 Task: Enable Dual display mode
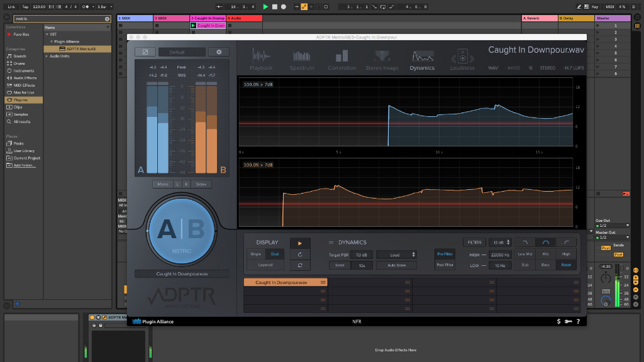(x=274, y=254)
